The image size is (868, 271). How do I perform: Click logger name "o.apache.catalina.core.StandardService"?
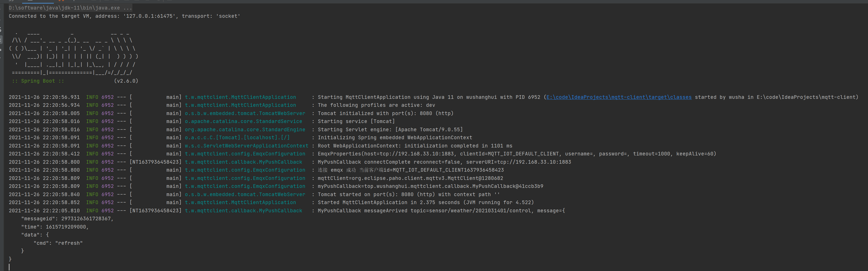click(244, 121)
